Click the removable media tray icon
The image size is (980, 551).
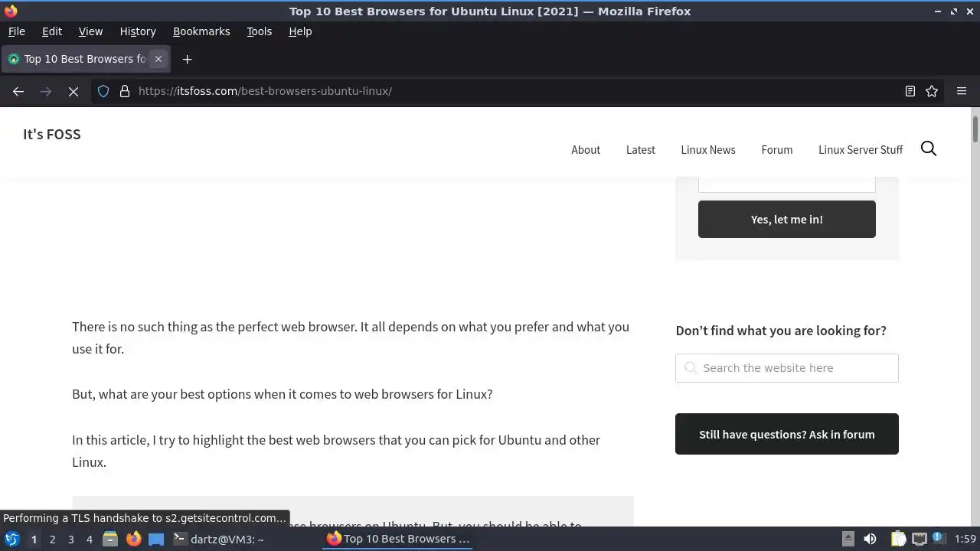pos(848,540)
